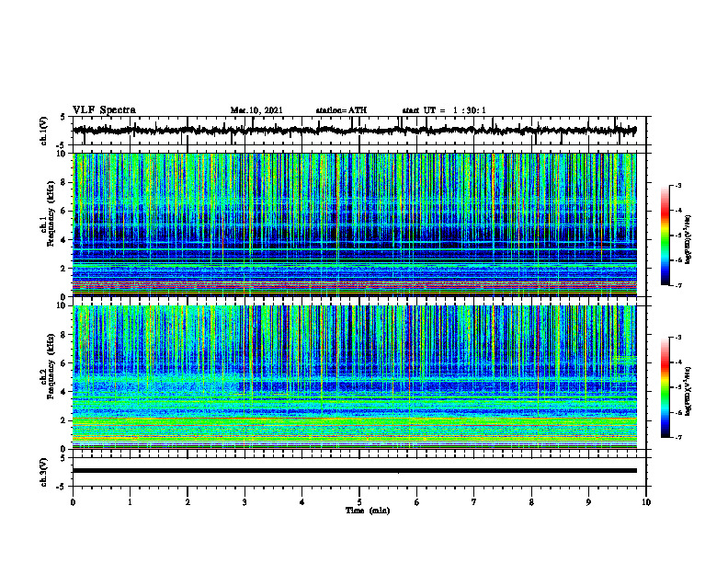Click time axis tick label "1"
This screenshot has width=728, height=563.
130,502
